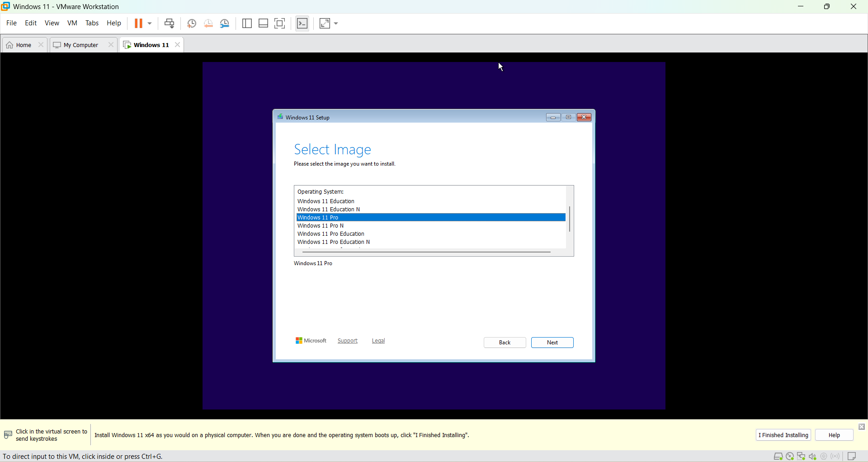This screenshot has width=868, height=462.
Task: Toggle the console view icon
Action: coord(302,24)
